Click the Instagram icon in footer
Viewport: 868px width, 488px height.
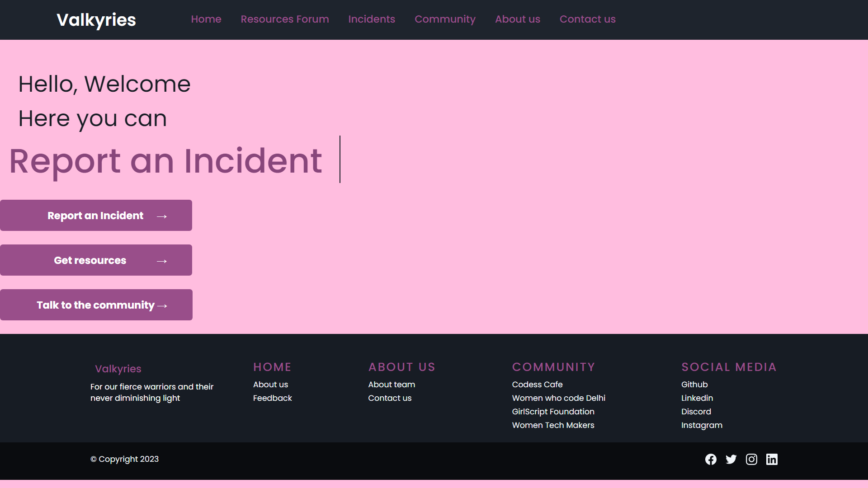click(x=751, y=459)
